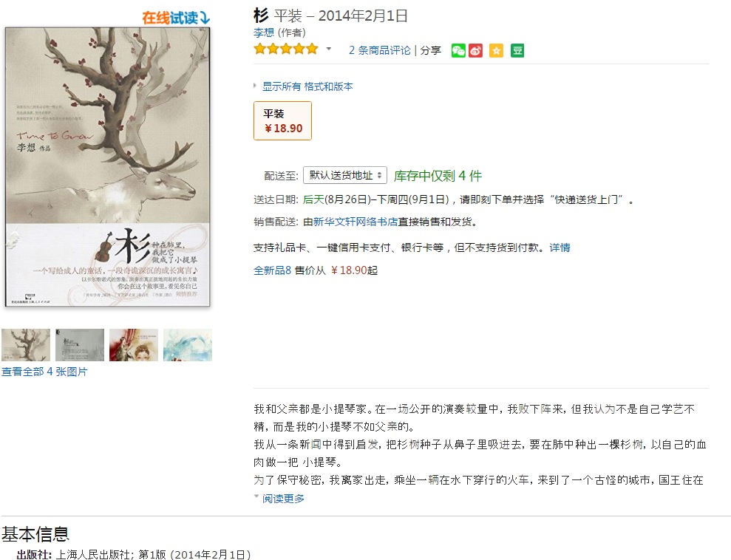Click the yellow QZone star share icon
731x560 pixels.
pyautogui.click(x=496, y=50)
